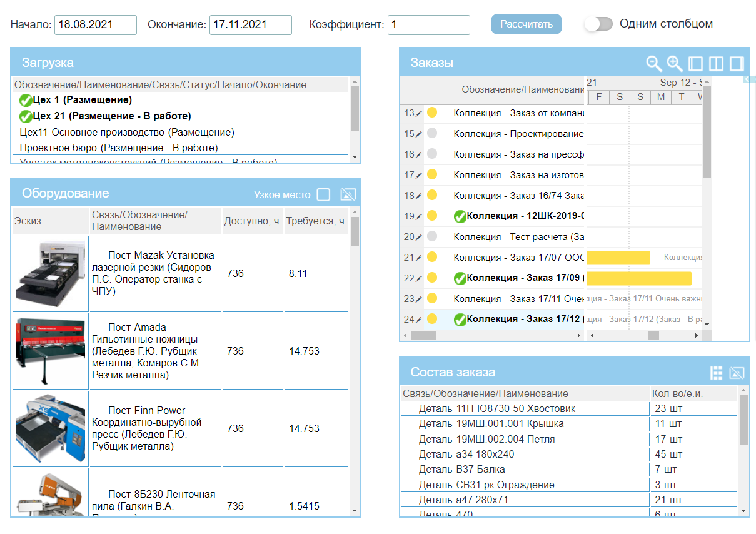Toggle the green checkmark on Цех 1
Screen dimensions: 756x534
tap(26, 100)
